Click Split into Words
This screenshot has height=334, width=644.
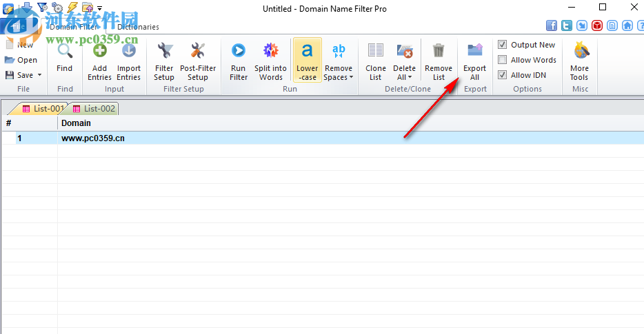tap(271, 61)
